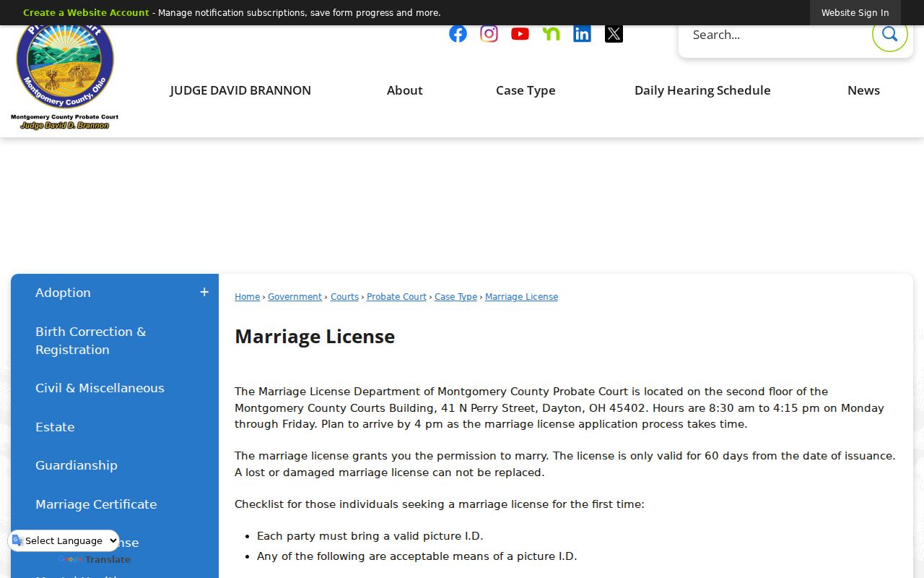Screen dimensions: 924x578
Task: Click the Montgomery County Probate Court logo
Action: (65, 77)
